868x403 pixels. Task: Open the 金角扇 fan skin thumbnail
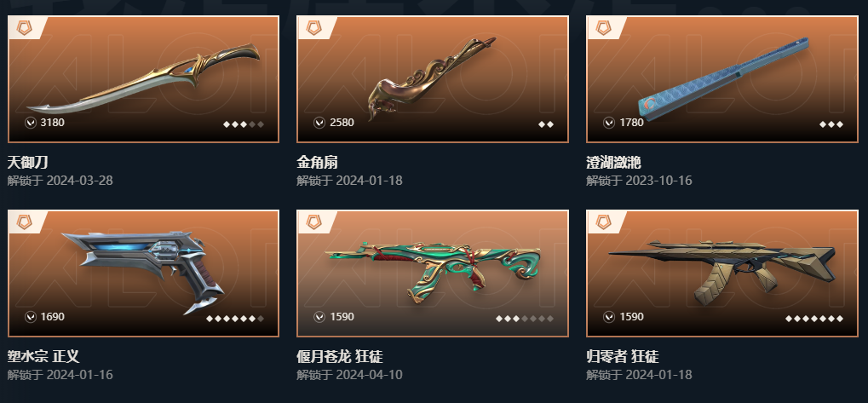(x=433, y=79)
